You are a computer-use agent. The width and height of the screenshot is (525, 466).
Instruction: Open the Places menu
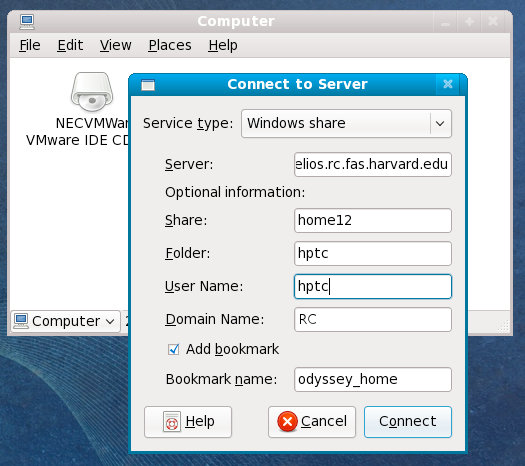coord(170,45)
